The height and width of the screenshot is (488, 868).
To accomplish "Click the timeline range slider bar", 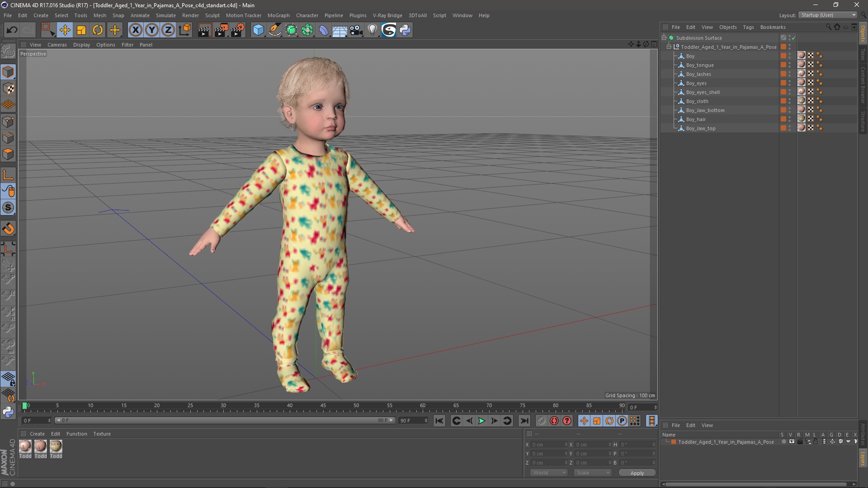I will [226, 420].
